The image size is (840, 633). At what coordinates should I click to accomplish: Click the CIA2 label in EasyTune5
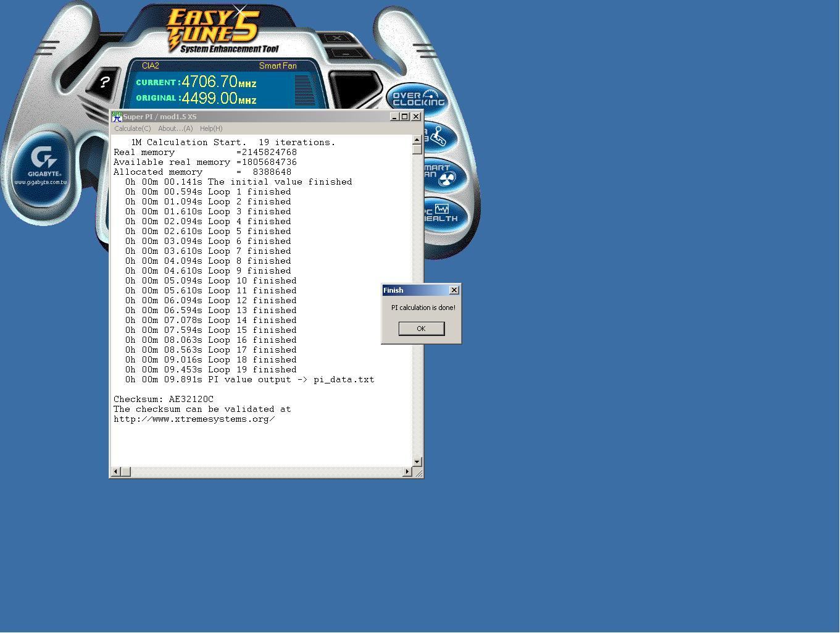tap(151, 65)
